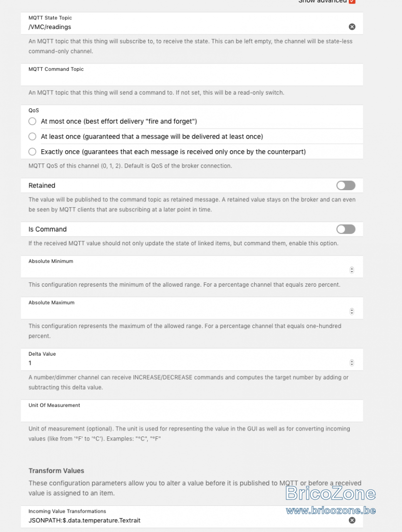The width and height of the screenshot is (402, 532).
Task: Enable the Is Command switch
Action: 346,229
